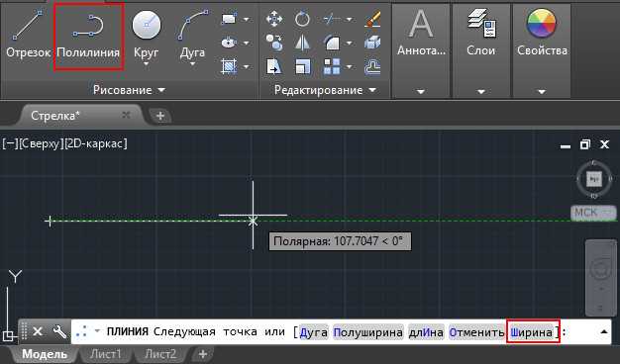This screenshot has width=620, height=364.
Task: Expand the Аннотации panel arrow
Action: click(x=421, y=92)
